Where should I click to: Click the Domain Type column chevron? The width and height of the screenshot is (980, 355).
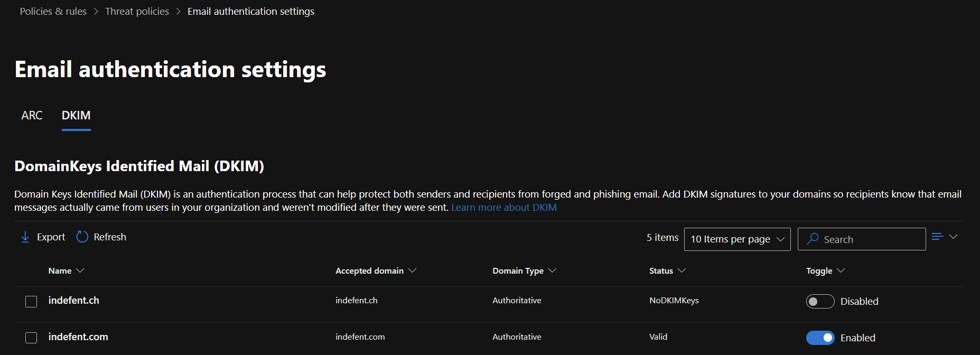click(x=552, y=270)
